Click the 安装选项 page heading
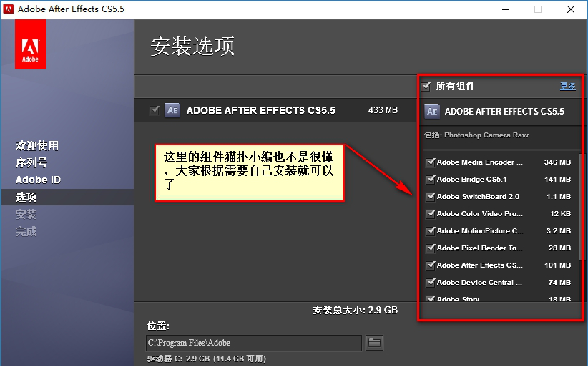This screenshot has height=380, width=588. tap(192, 46)
